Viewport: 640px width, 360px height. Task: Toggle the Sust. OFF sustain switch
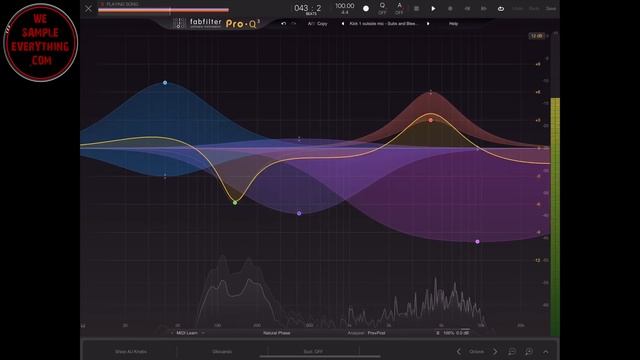[x=313, y=351]
